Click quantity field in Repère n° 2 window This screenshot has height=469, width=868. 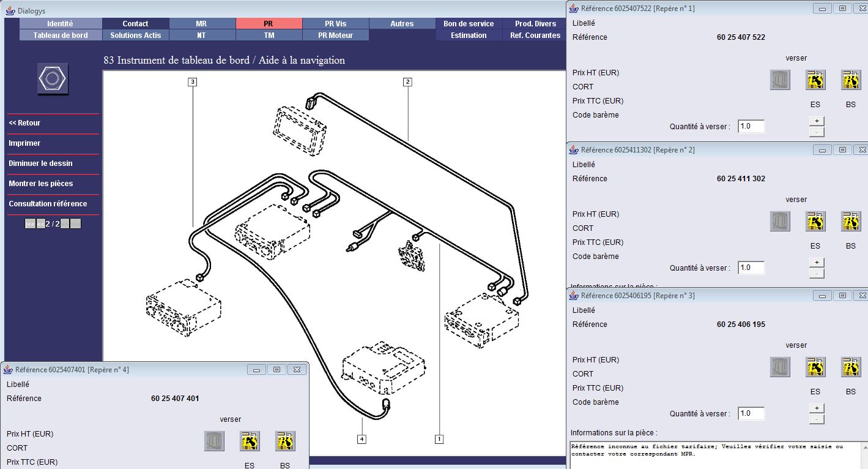click(751, 268)
